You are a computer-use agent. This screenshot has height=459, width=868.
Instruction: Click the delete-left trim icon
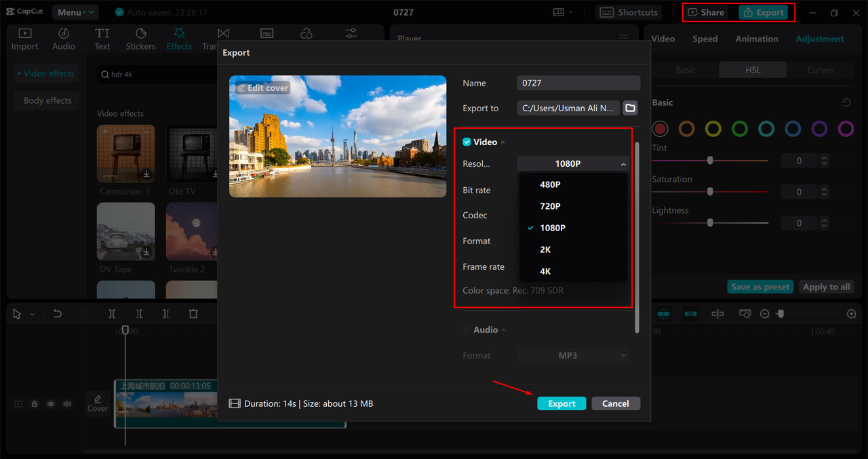[x=139, y=314]
